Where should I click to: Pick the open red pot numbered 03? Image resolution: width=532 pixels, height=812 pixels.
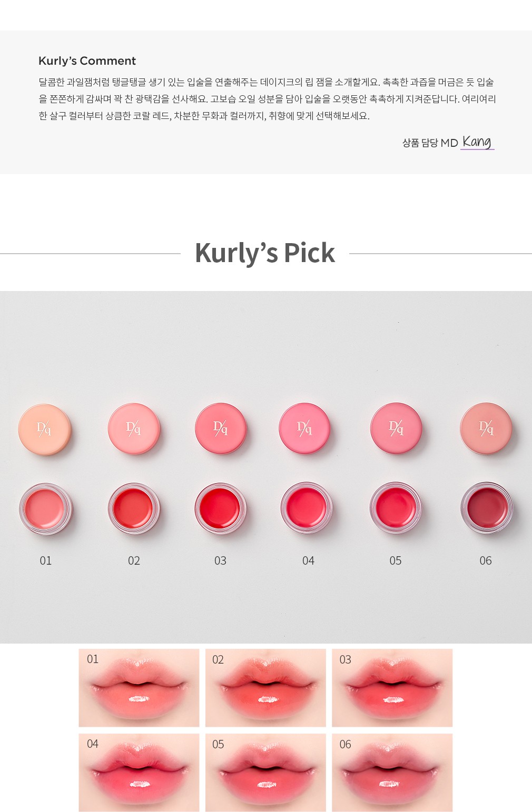point(220,509)
